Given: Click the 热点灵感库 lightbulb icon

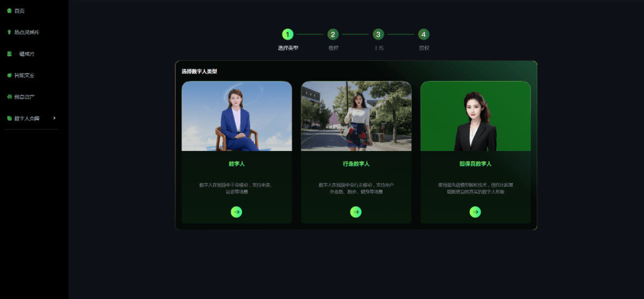Looking at the screenshot, I should 9,32.
